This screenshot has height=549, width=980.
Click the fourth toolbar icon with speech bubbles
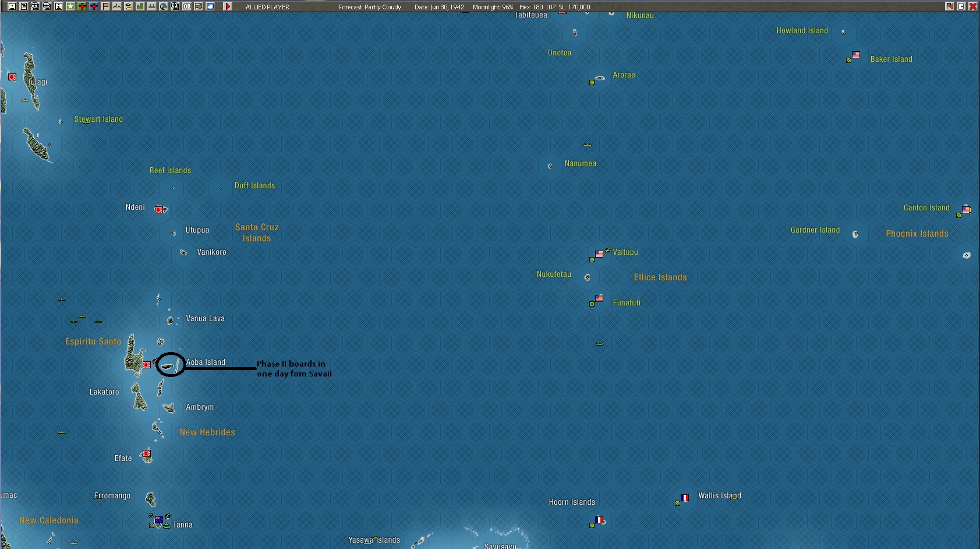(47, 6)
